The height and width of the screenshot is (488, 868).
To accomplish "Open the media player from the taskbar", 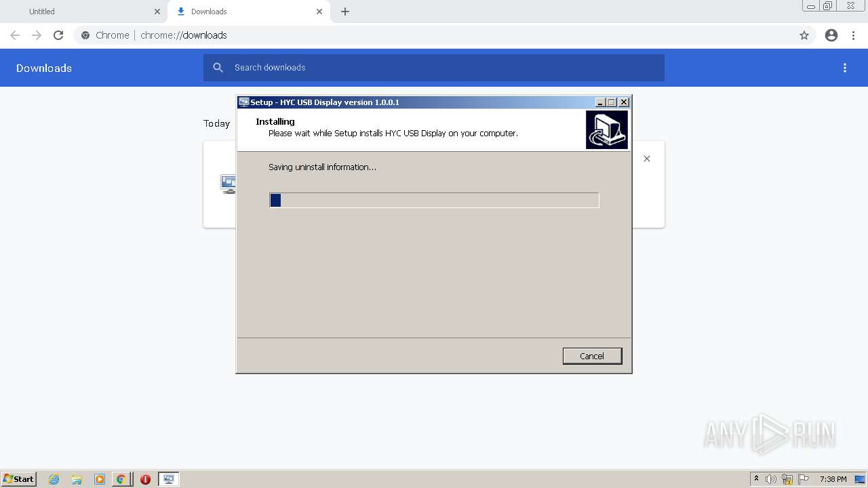I will (99, 479).
